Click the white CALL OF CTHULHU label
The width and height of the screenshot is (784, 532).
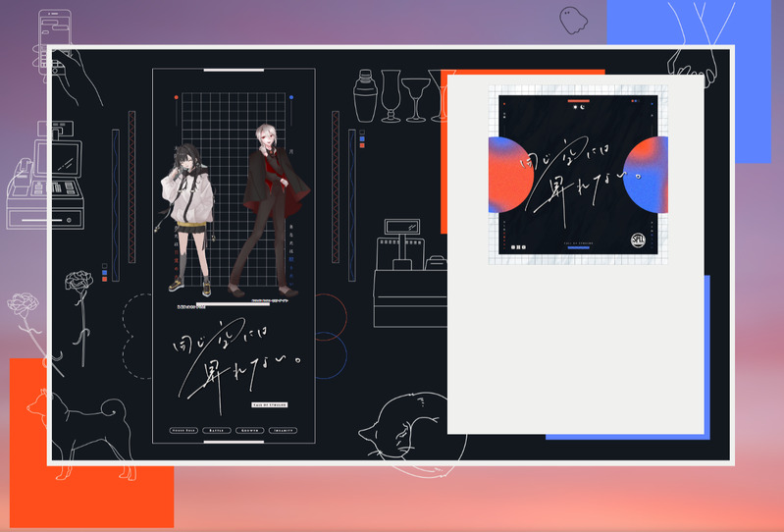[x=269, y=405]
